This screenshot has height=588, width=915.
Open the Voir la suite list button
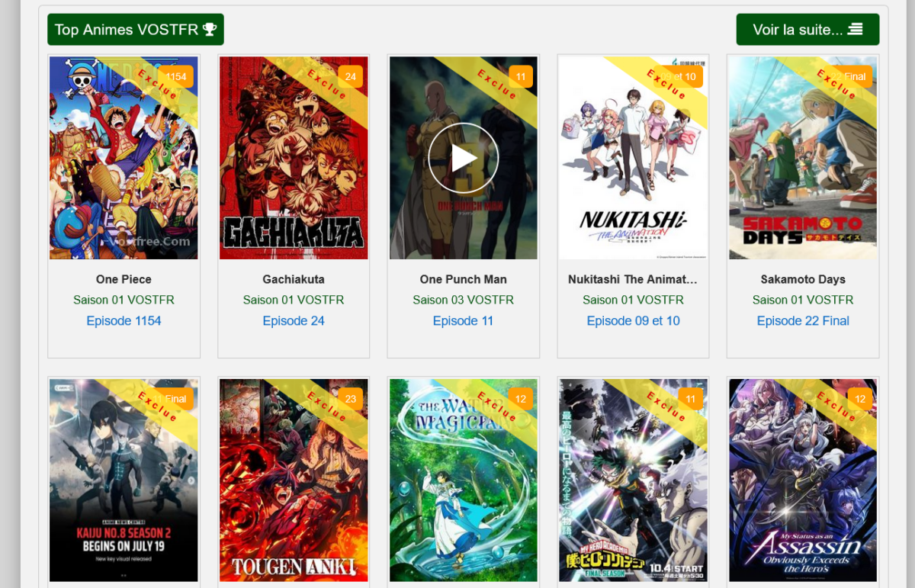point(807,30)
